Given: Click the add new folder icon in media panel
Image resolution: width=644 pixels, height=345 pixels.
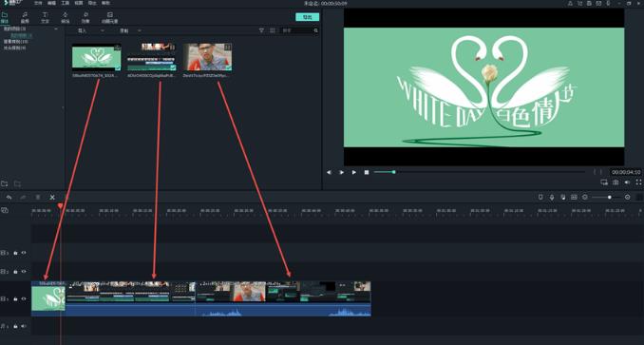Looking at the screenshot, I should click(x=5, y=183).
